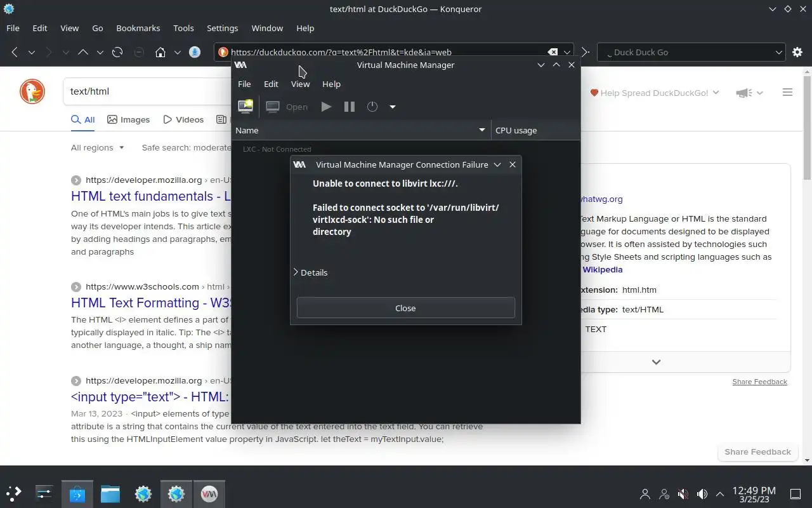Click the DuckDuckGo search input with text/html

point(147,91)
